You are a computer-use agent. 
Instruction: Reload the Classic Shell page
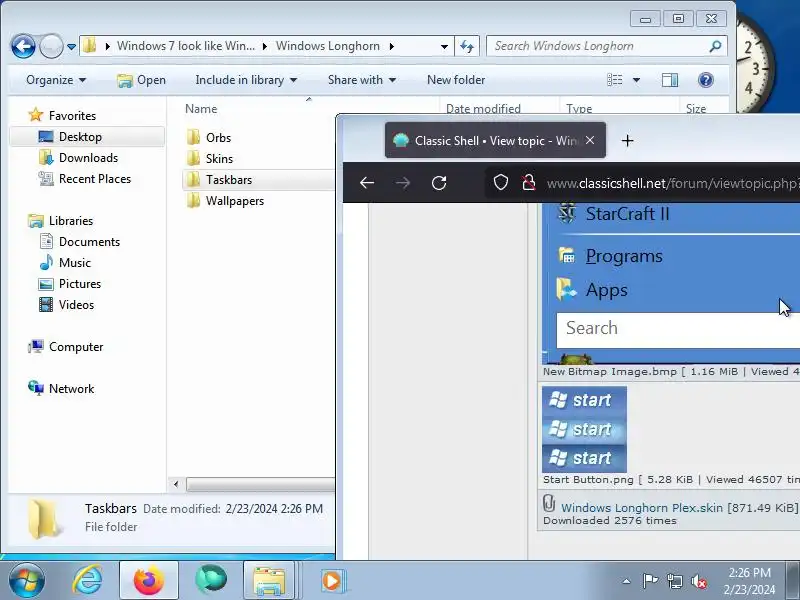pos(439,183)
